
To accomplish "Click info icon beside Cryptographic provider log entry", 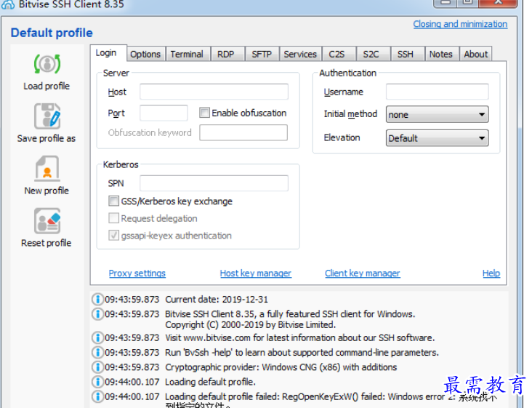I will coord(97,367).
